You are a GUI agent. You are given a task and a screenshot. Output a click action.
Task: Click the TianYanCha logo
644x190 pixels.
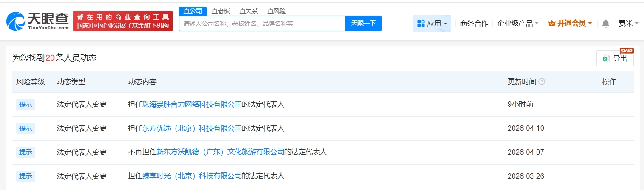pyautogui.click(x=37, y=21)
